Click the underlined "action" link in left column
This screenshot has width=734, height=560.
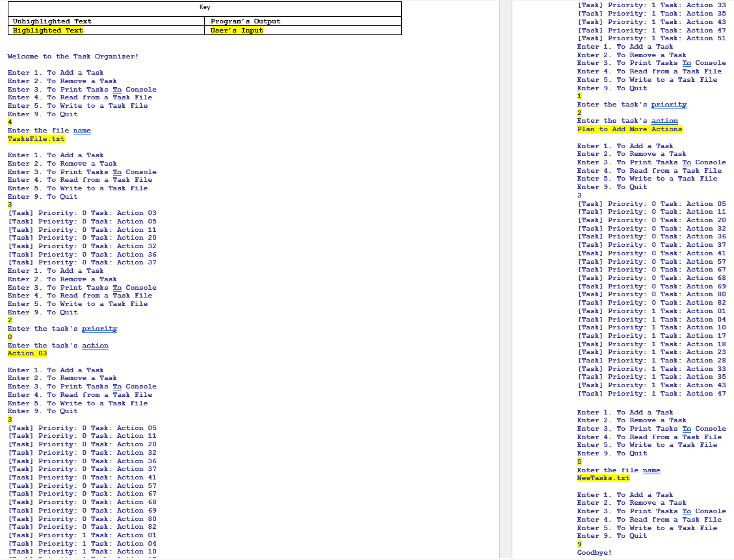pos(95,345)
